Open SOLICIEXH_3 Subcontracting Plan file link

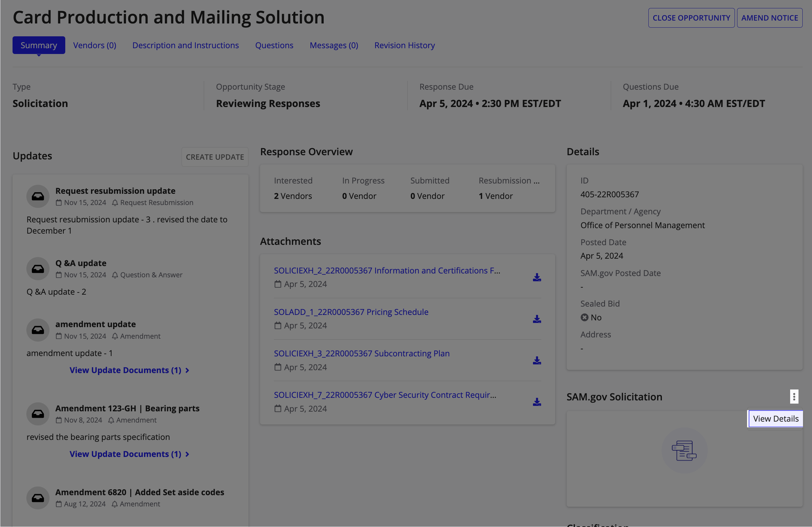(x=361, y=353)
